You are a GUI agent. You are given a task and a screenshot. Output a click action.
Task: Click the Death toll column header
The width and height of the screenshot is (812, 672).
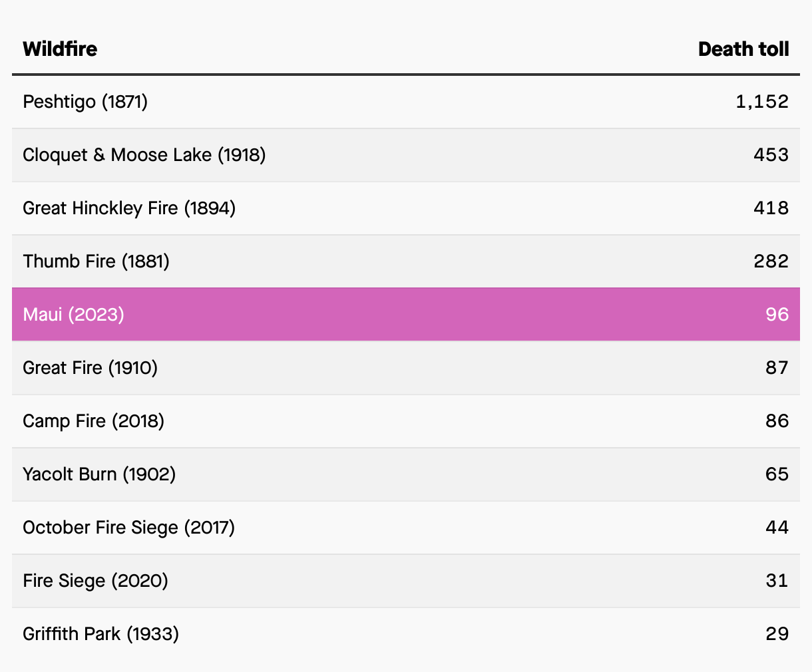click(743, 49)
